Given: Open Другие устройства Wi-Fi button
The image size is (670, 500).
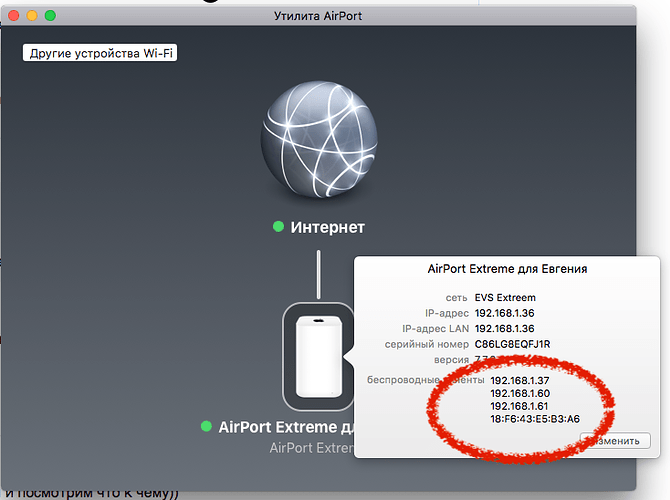Looking at the screenshot, I should [100, 53].
